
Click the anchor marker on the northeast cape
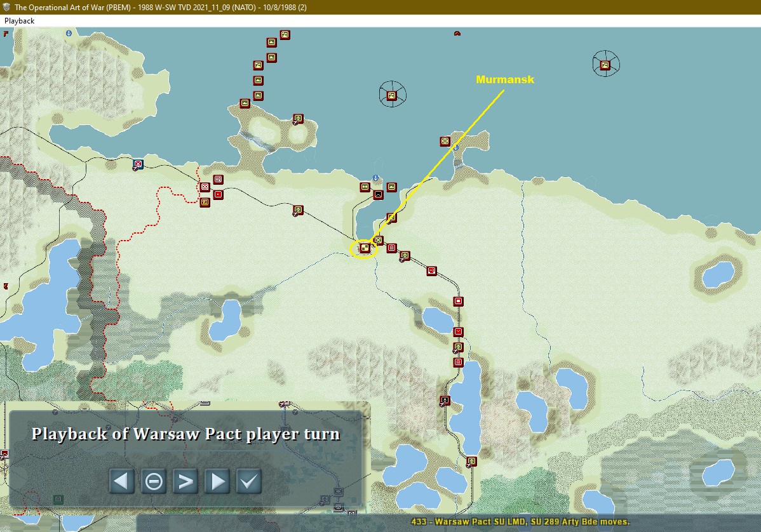pos(455,147)
